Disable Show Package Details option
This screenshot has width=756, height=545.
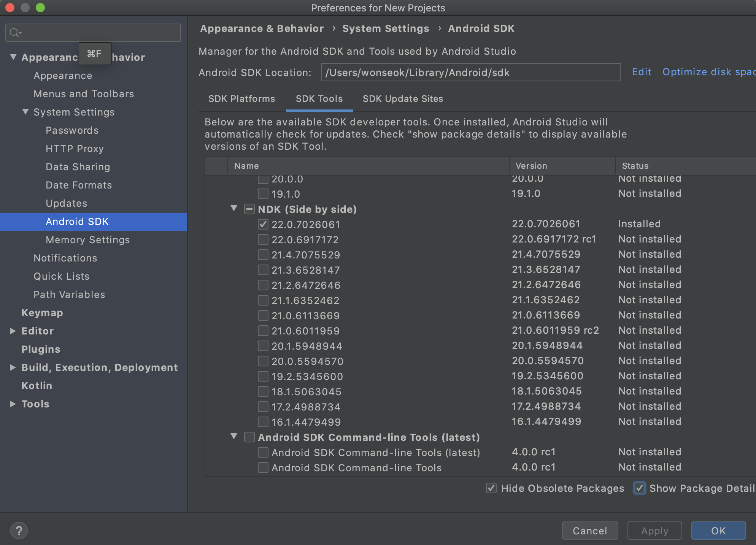click(640, 488)
